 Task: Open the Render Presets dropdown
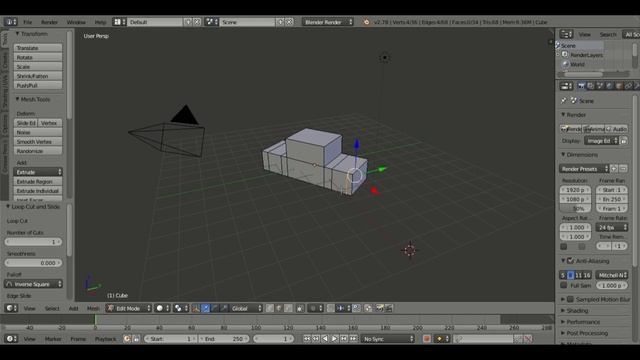[584, 169]
